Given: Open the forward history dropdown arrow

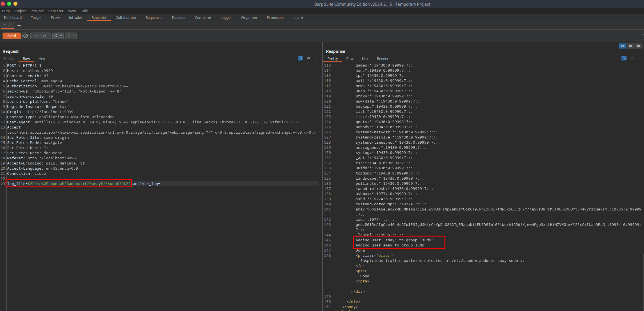Looking at the screenshot, I should 74,36.
